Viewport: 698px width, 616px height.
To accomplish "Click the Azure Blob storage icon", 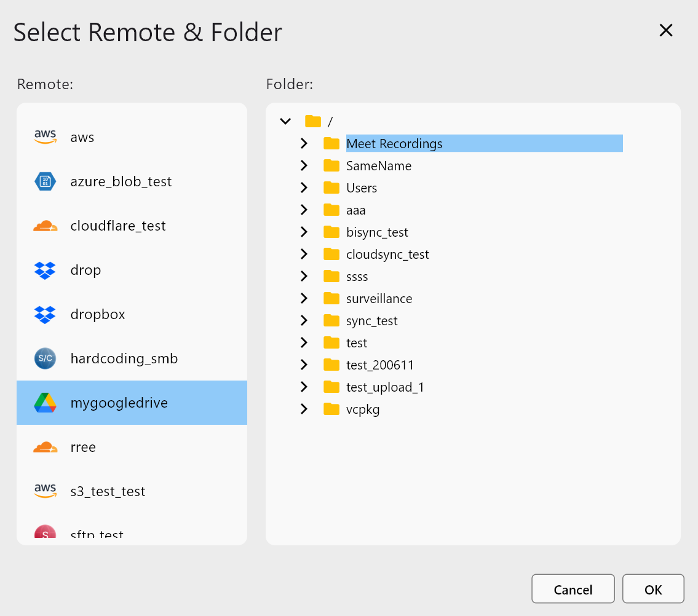I will pos(45,181).
